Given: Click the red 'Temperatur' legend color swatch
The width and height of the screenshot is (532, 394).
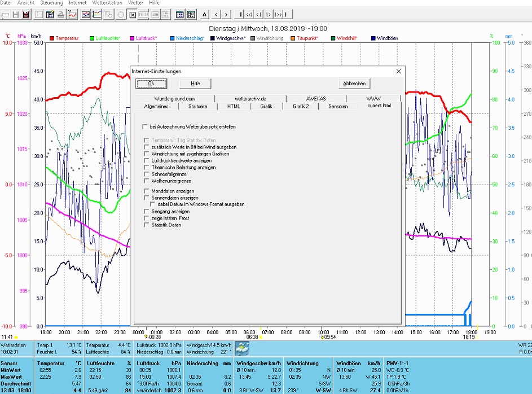Looking at the screenshot, I should coord(52,38).
